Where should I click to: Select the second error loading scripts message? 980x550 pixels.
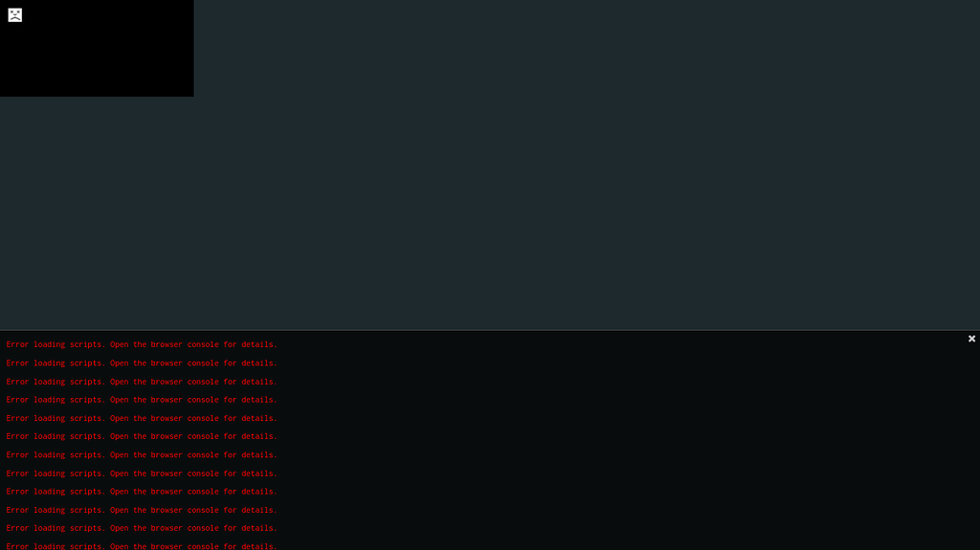tap(142, 363)
